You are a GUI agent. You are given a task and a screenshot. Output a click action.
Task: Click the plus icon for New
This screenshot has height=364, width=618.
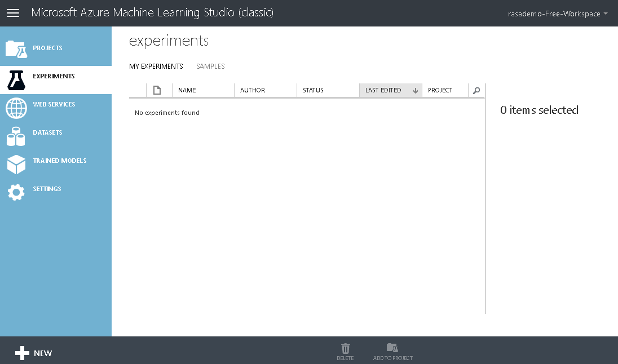pos(22,353)
